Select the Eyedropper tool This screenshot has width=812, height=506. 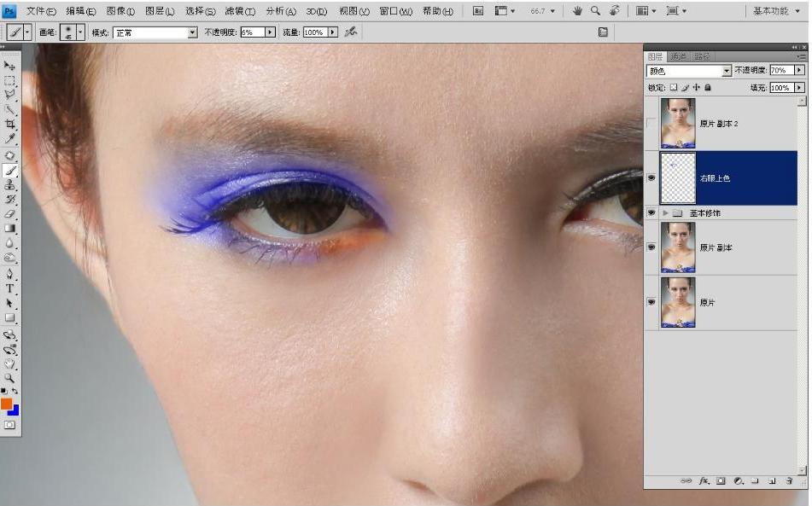click(x=9, y=138)
